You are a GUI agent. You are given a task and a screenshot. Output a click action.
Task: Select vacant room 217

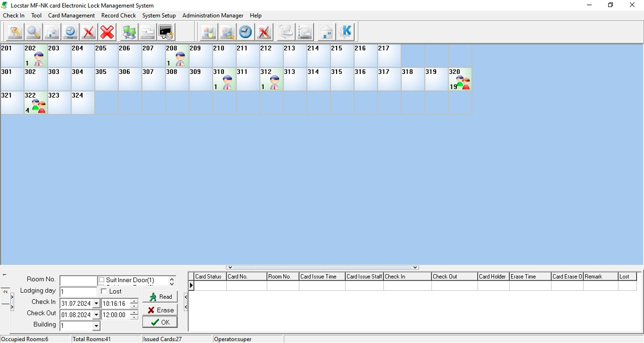389,56
